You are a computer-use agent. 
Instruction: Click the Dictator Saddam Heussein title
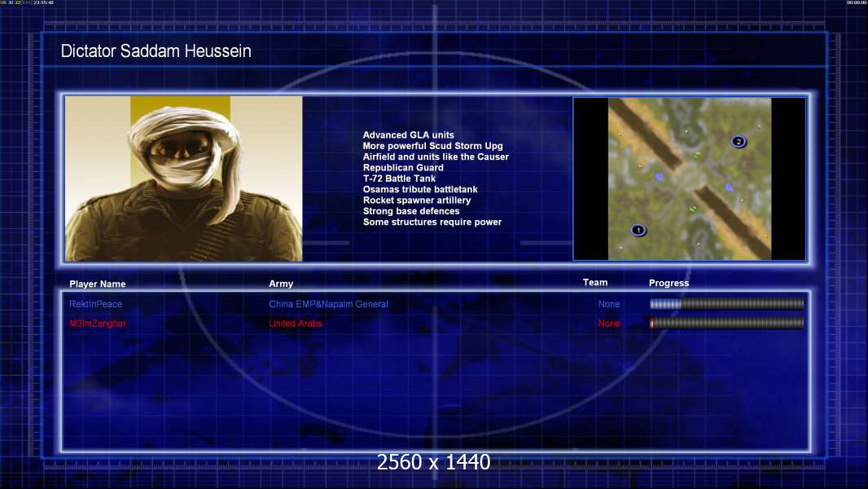[x=156, y=51]
